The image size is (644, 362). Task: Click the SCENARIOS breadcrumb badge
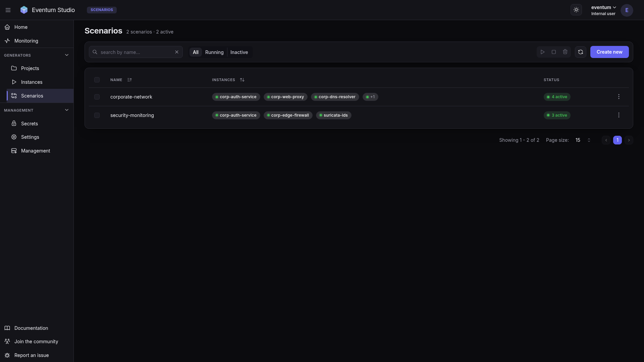[102, 10]
